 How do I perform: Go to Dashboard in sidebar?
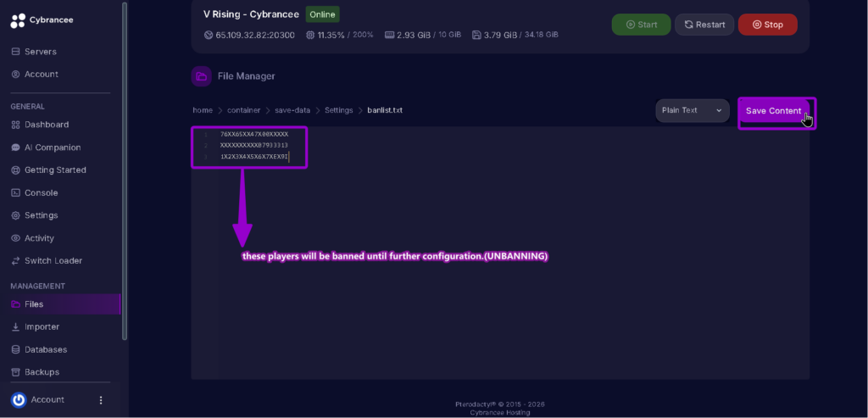coord(47,125)
